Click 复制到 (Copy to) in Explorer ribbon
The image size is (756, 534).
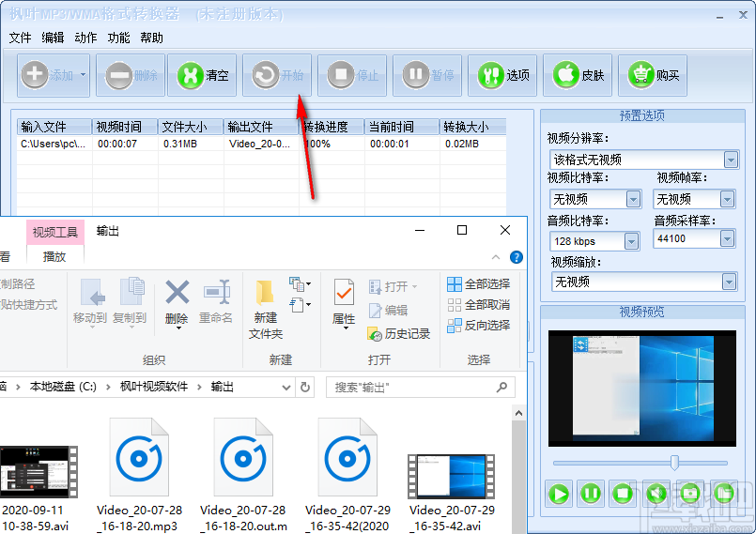coord(130,302)
